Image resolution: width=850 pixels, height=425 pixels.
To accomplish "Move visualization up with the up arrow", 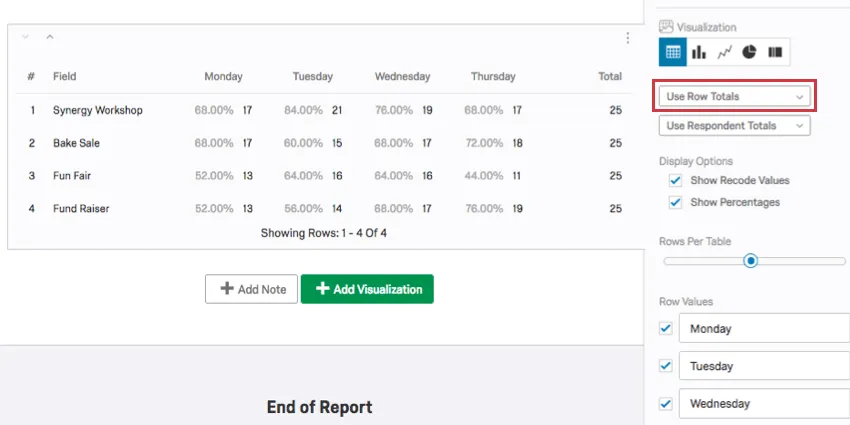I will (49, 38).
